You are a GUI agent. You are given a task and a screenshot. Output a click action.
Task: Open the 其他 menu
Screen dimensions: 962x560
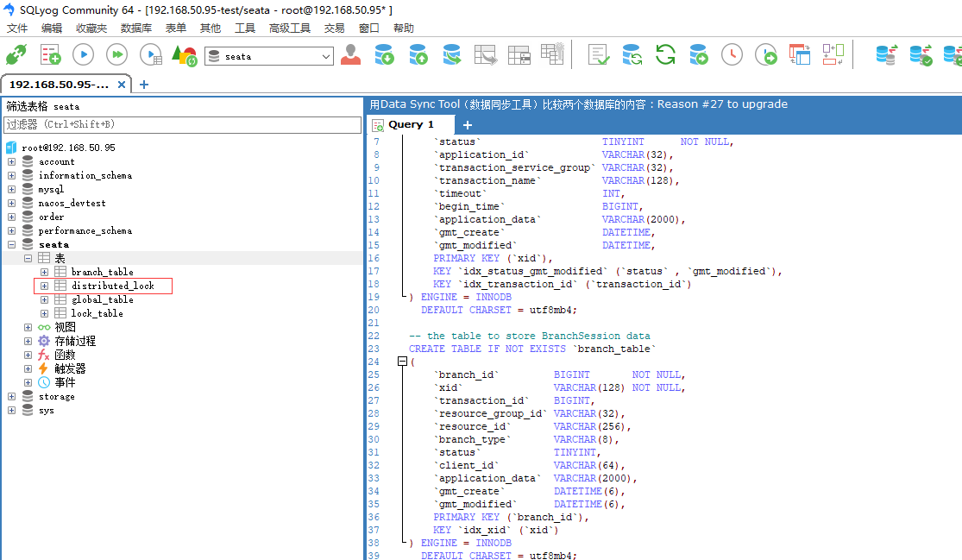[211, 28]
